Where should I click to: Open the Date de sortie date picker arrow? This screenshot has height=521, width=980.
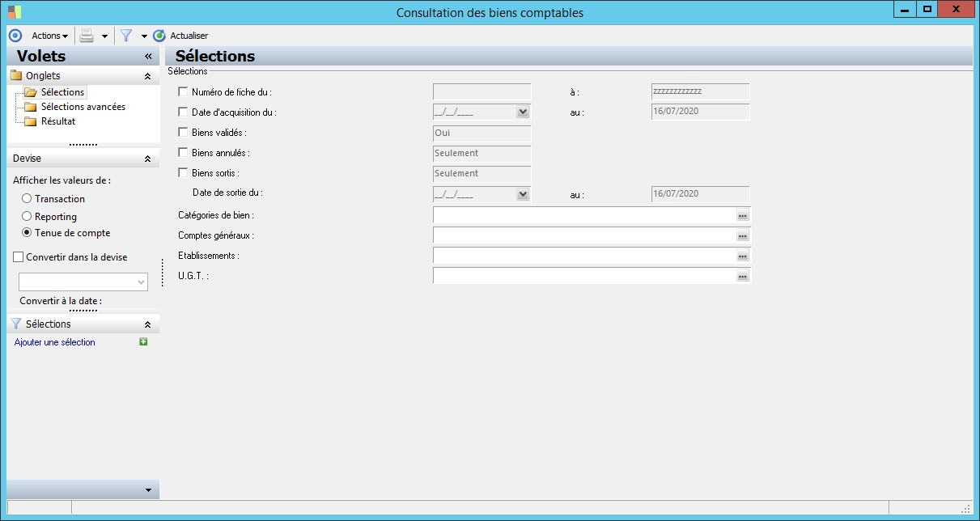click(523, 194)
